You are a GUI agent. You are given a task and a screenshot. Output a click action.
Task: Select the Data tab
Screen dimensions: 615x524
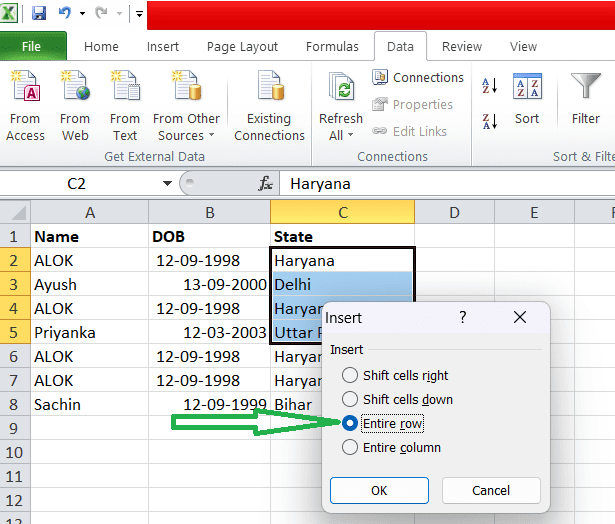[x=400, y=47]
